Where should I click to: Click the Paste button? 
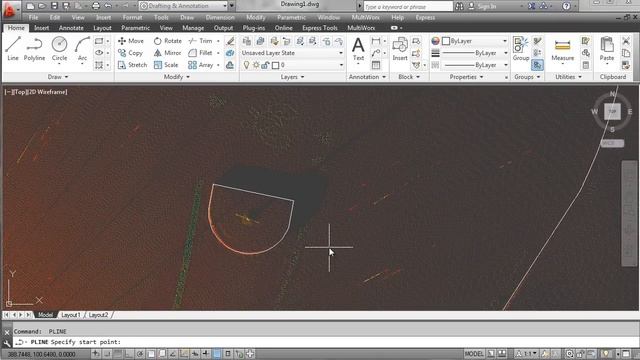pos(607,49)
